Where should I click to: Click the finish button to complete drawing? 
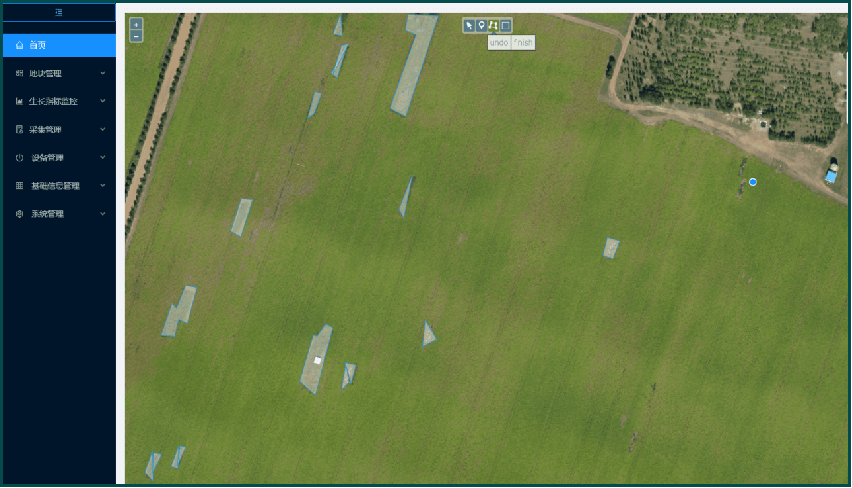524,43
